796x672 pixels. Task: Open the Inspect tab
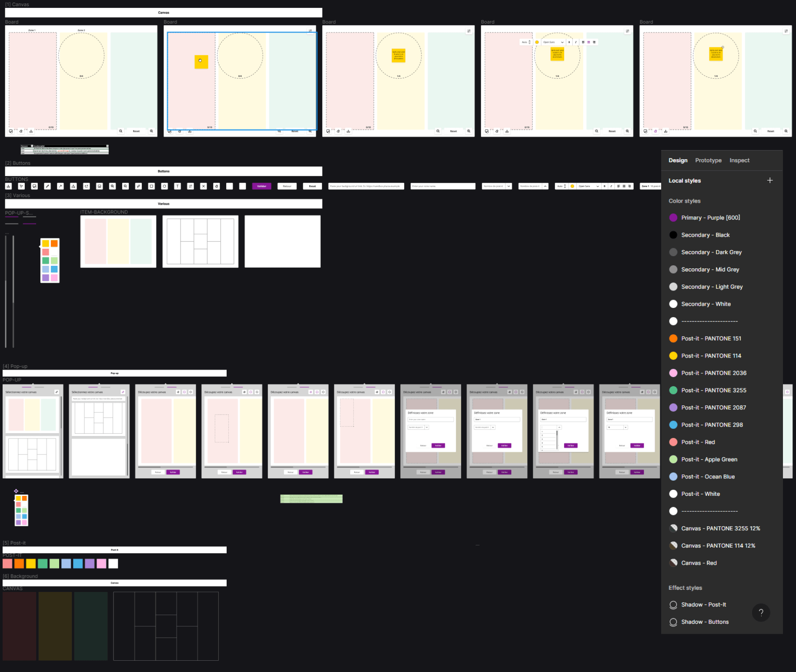(x=739, y=160)
